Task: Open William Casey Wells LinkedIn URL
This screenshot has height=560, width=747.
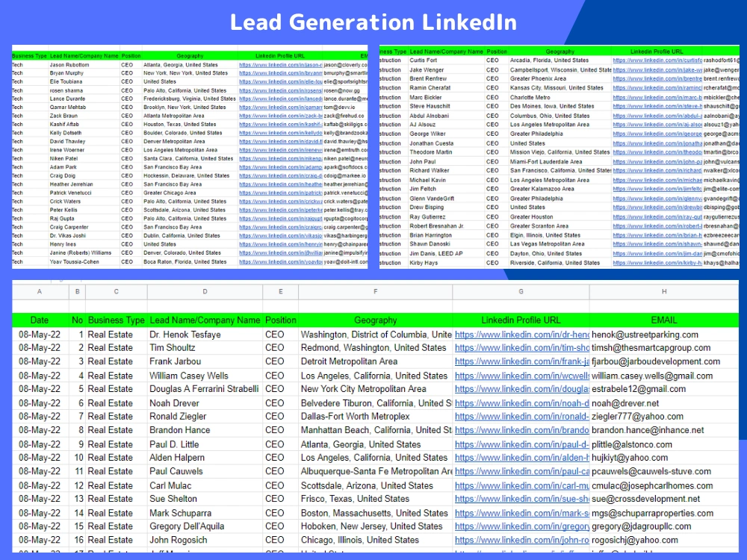Action: pos(521,376)
